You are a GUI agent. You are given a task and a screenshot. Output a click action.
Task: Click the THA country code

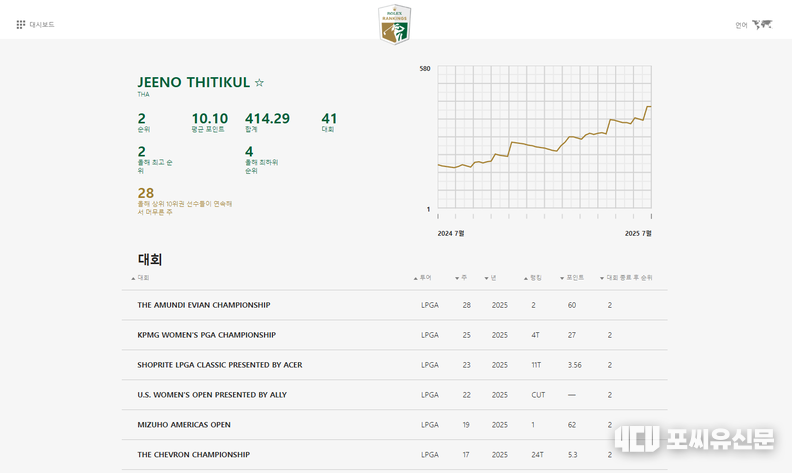[x=143, y=94]
